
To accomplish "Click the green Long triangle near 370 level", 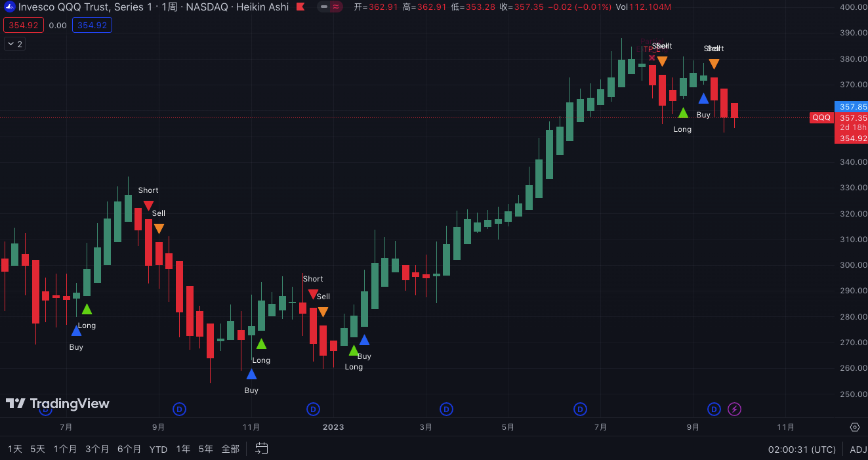I will point(683,113).
